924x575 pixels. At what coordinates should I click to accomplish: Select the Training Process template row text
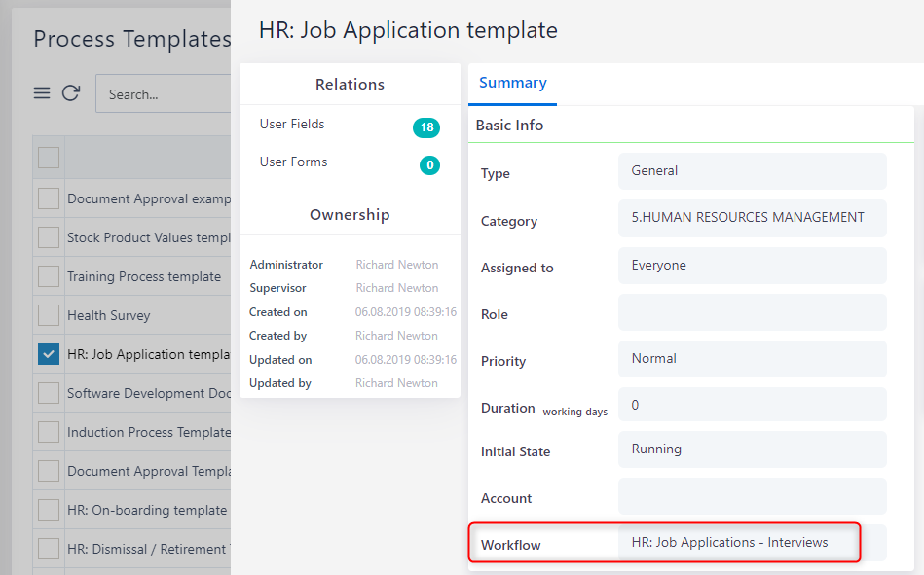144,276
